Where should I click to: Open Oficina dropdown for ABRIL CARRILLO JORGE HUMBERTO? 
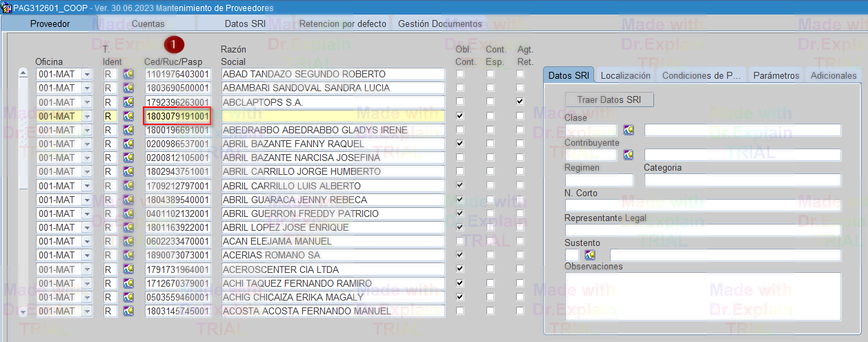click(87, 172)
